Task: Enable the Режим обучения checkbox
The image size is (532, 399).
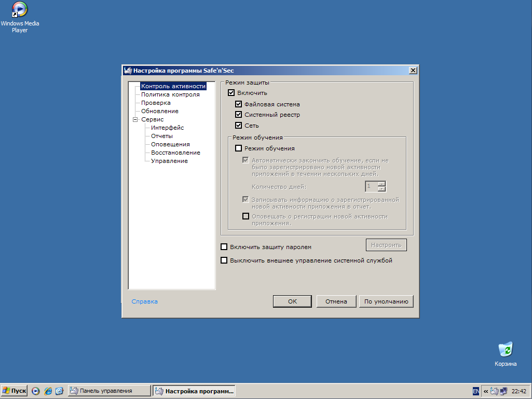Action: [x=239, y=148]
